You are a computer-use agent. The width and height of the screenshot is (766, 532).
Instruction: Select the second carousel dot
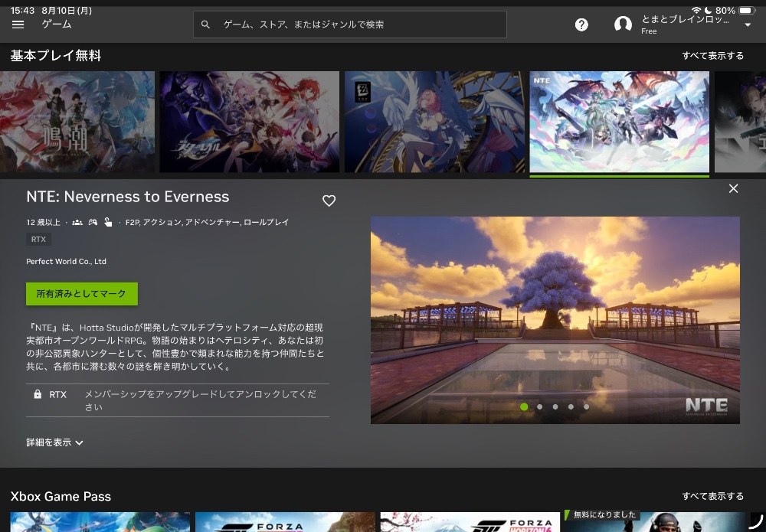[x=540, y=406]
